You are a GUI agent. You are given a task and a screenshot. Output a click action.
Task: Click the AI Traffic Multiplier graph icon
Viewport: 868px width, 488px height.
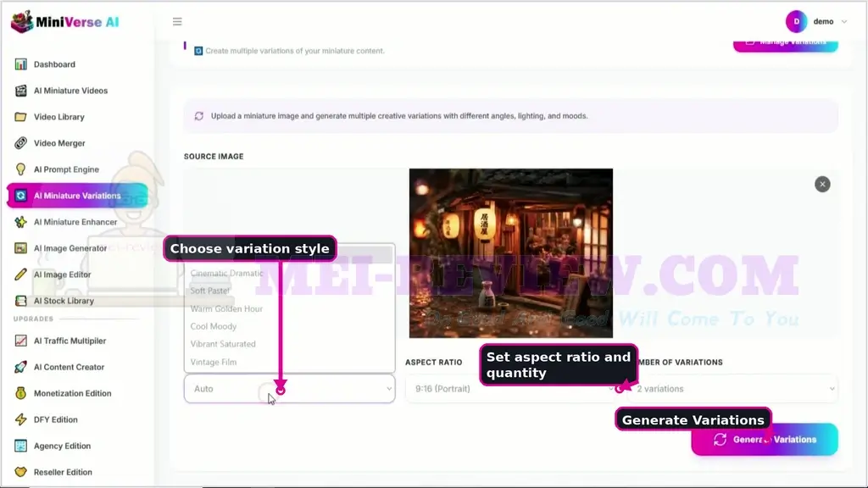click(x=20, y=341)
